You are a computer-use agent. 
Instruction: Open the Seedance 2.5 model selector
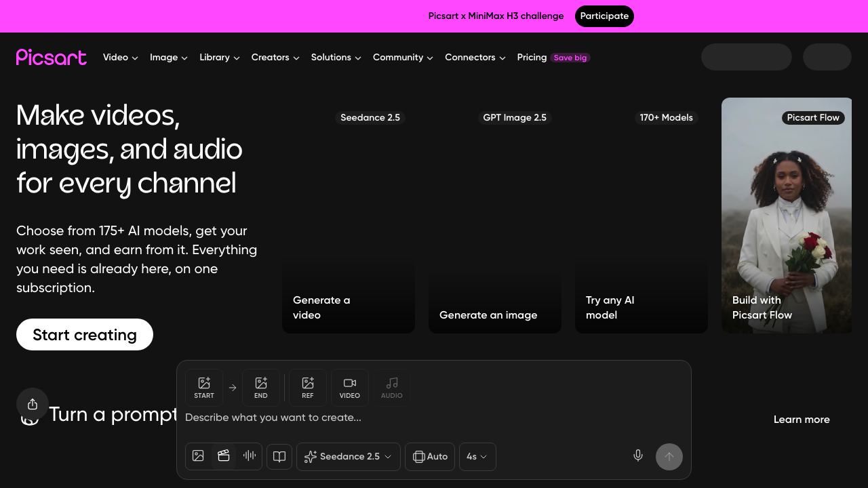pos(349,456)
